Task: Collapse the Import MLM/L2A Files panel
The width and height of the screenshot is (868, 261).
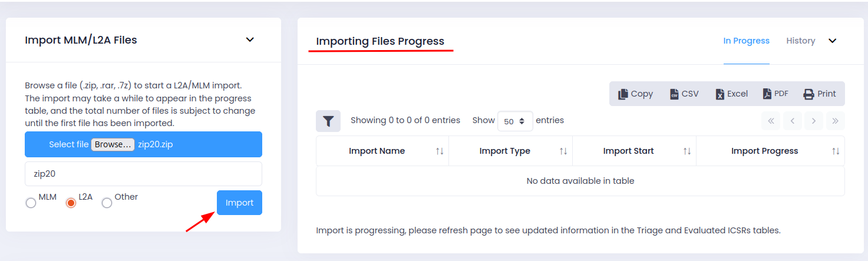Action: pyautogui.click(x=250, y=40)
